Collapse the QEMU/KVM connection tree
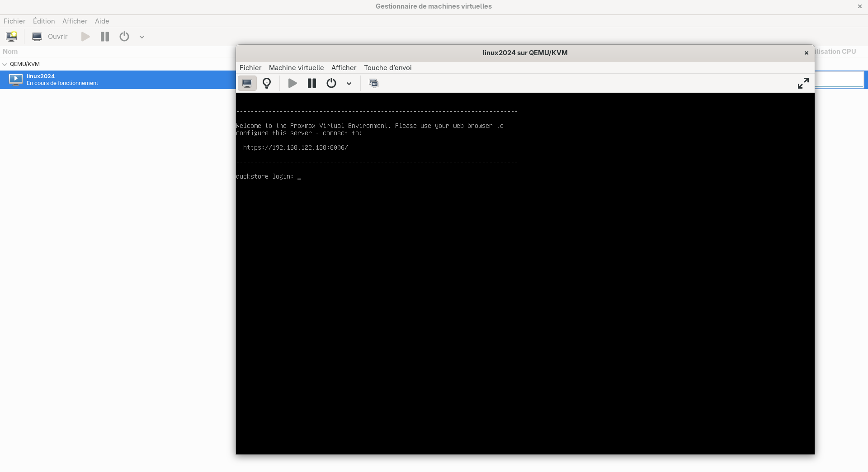 click(x=5, y=64)
